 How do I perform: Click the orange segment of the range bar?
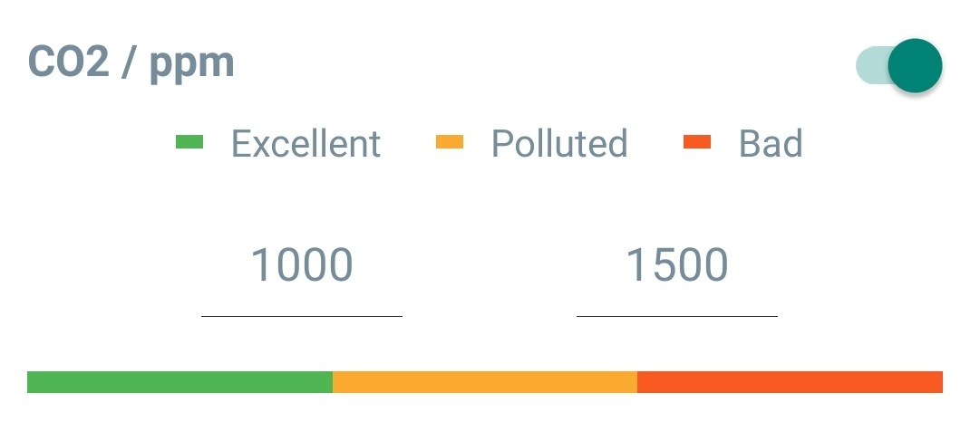point(485,382)
